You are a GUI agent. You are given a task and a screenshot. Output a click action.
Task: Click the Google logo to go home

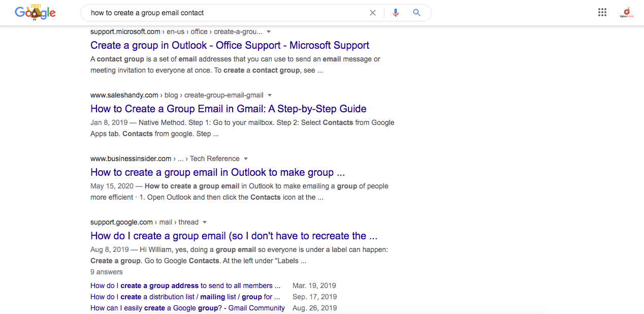(x=35, y=13)
